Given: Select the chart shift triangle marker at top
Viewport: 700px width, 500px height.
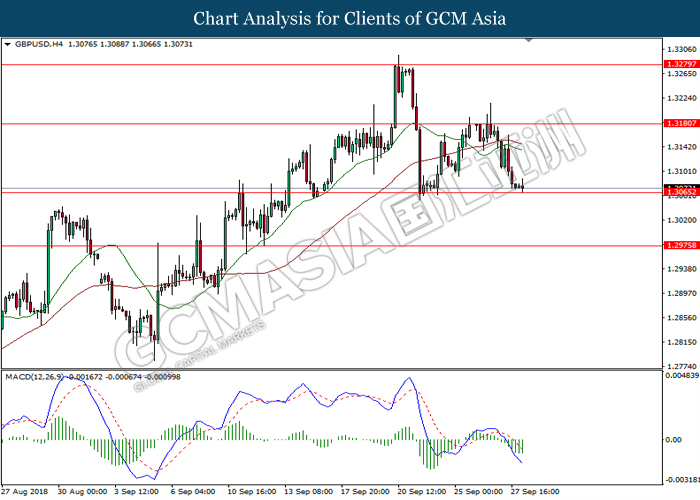Looking at the screenshot, I should click(x=529, y=40).
